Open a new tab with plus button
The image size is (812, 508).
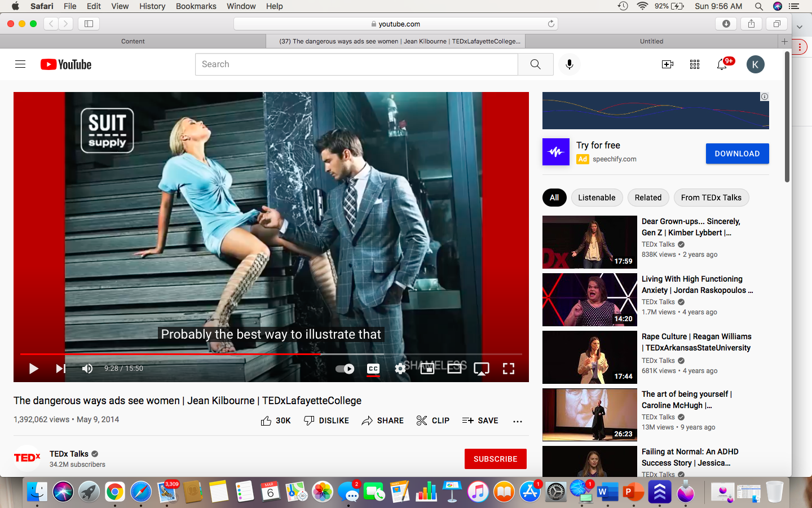tap(784, 41)
